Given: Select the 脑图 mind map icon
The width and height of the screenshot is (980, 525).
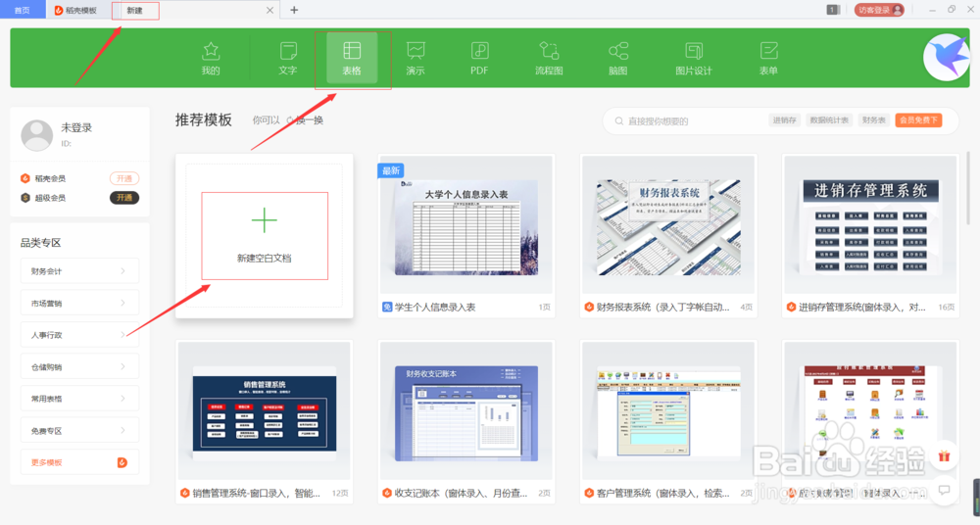Looking at the screenshot, I should point(618,51).
